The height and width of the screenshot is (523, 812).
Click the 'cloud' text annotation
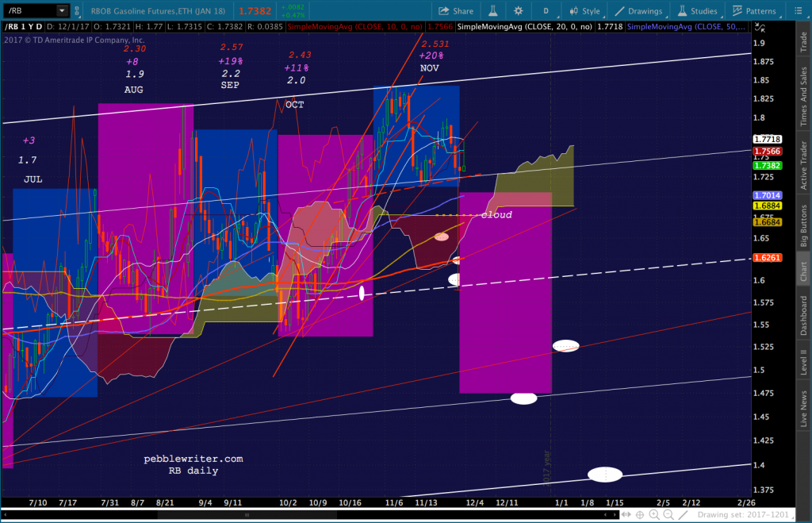pyautogui.click(x=496, y=214)
